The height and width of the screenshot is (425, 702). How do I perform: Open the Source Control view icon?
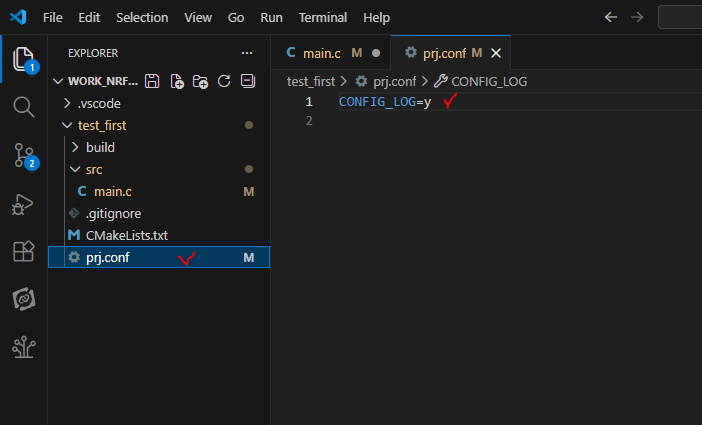click(23, 155)
